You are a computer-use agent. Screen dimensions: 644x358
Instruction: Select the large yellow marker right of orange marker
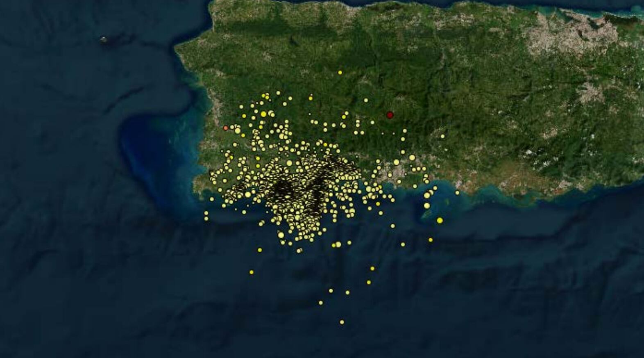click(x=238, y=130)
